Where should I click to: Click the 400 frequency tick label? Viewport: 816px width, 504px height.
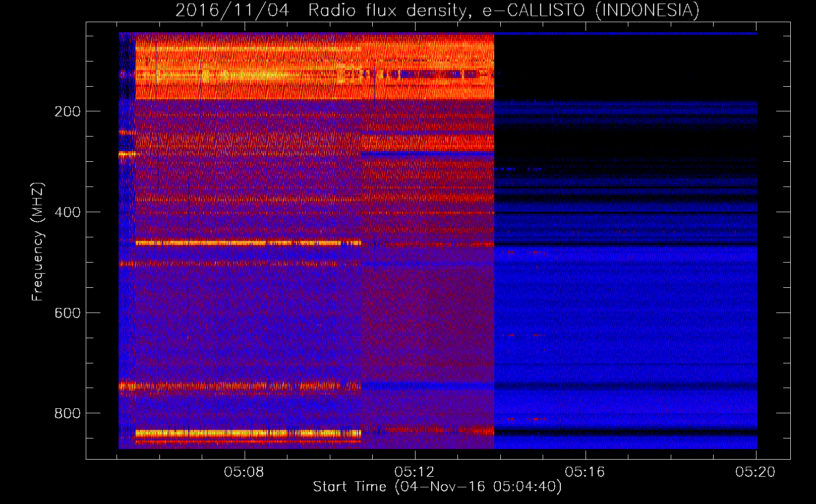[68, 212]
